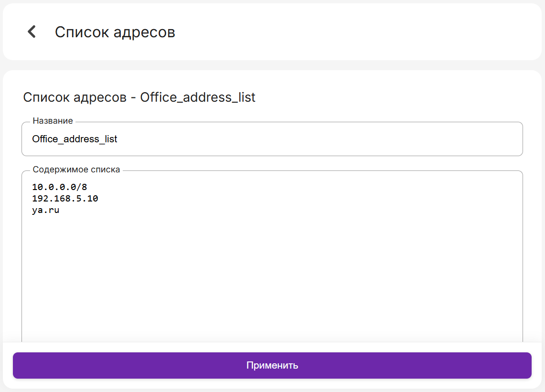The width and height of the screenshot is (545, 392).
Task: Click the "Список адресов - Office_address_list" section heading
Action: coord(139,97)
